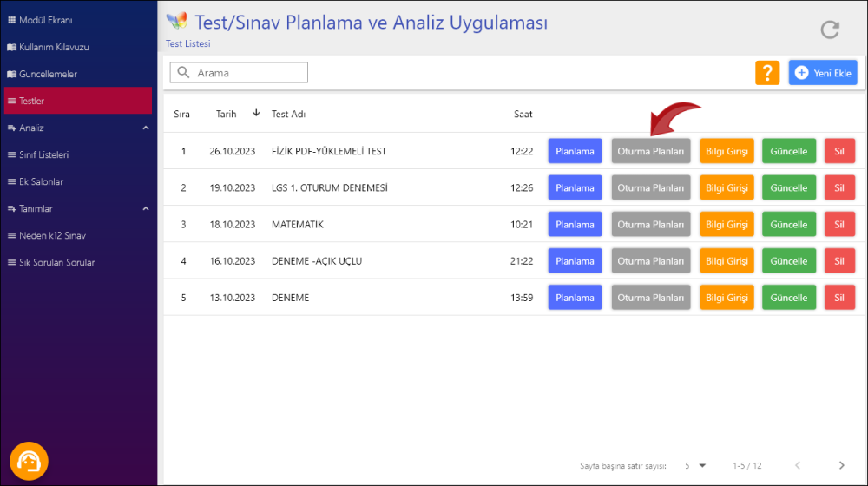
Task: Open Oturma Planları for FİZİK test
Action: [x=651, y=151]
